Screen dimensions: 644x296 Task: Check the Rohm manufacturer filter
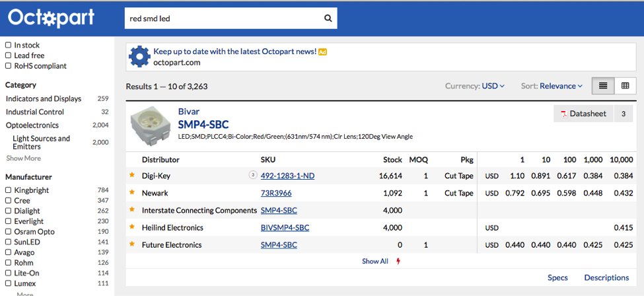click(x=8, y=263)
